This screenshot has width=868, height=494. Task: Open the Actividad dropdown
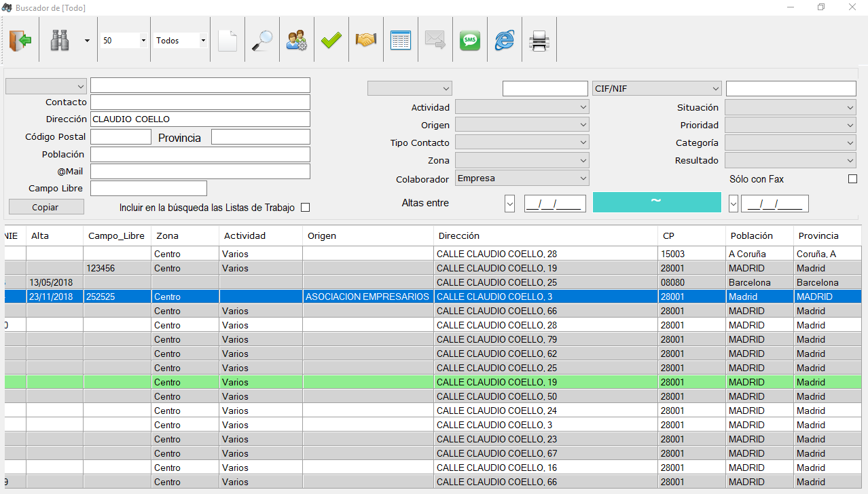tap(522, 107)
